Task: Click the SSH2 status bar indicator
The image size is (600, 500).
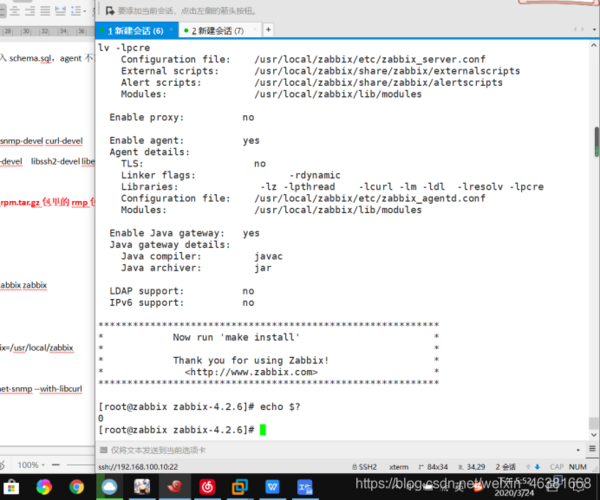Action: (x=365, y=467)
